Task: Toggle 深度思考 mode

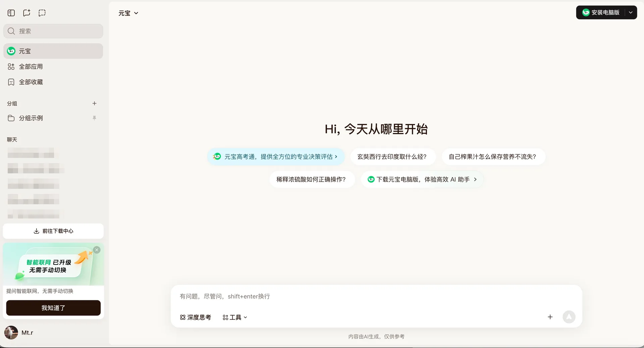Action: (196, 317)
